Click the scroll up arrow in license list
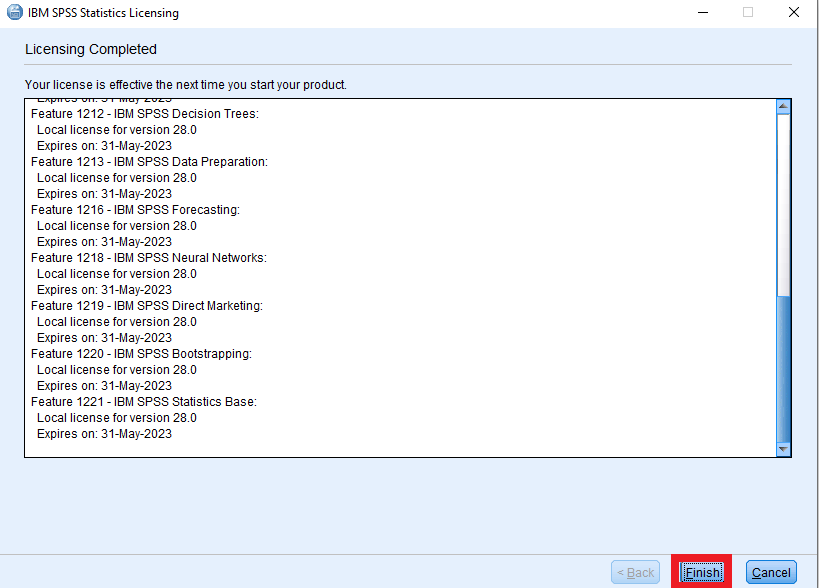This screenshot has height=588, width=819. tap(783, 106)
